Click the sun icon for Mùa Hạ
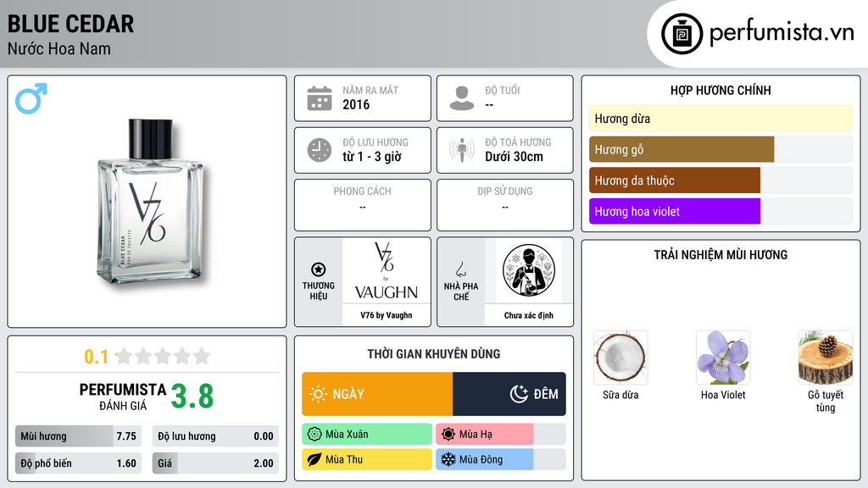Viewport: 868px width, 488px height. 448,435
